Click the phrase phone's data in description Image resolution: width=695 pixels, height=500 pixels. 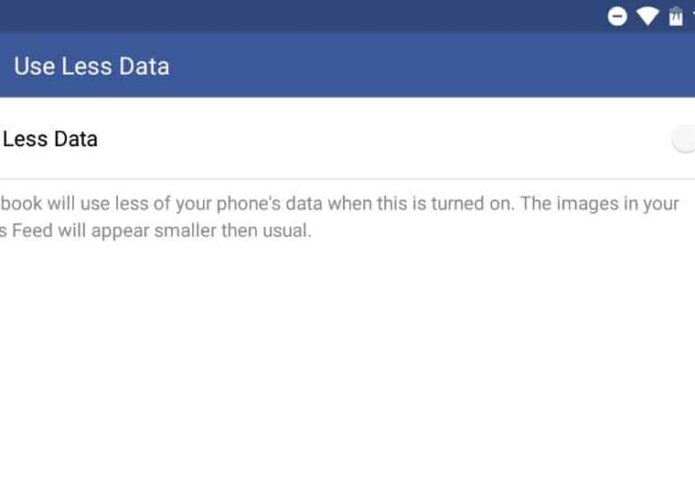[269, 204]
